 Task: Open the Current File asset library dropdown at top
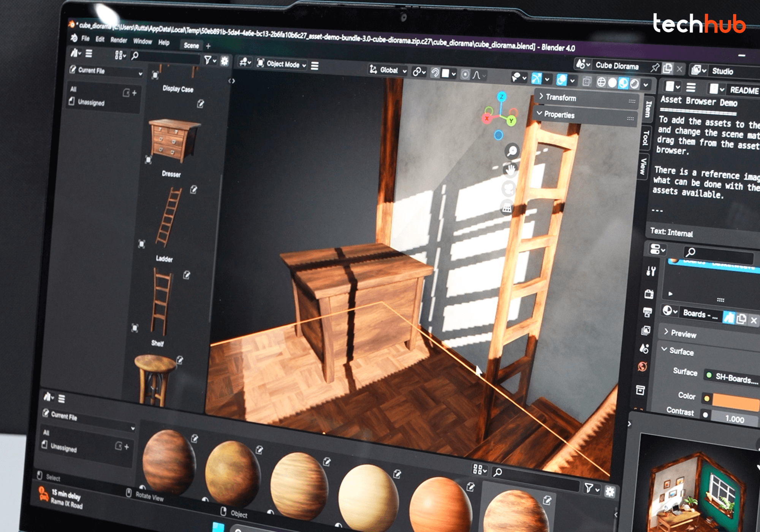click(106, 71)
